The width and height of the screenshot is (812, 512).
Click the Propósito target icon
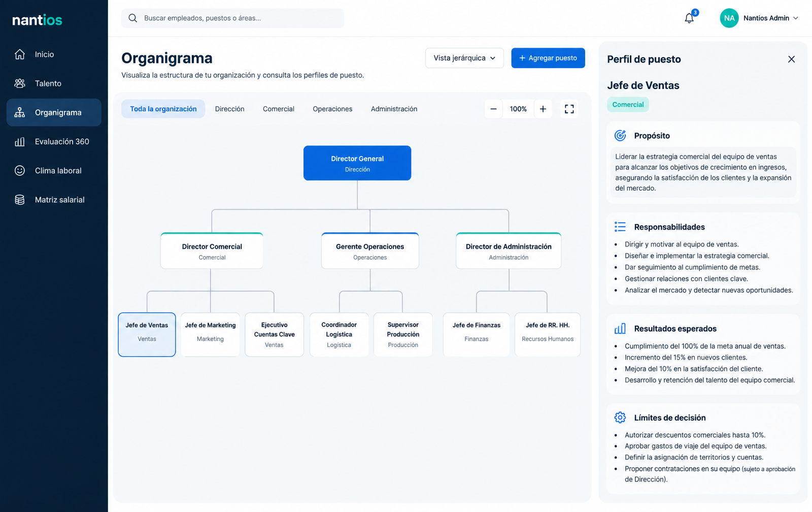pyautogui.click(x=620, y=136)
